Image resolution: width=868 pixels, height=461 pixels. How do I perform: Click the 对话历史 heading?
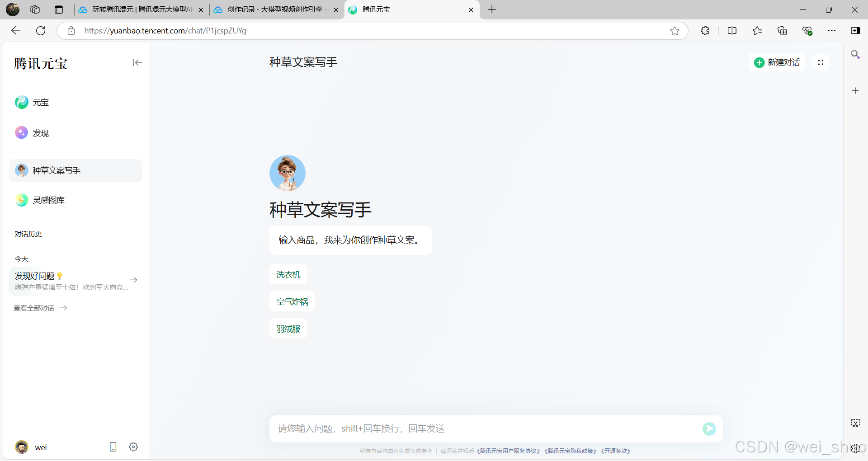[x=28, y=234]
